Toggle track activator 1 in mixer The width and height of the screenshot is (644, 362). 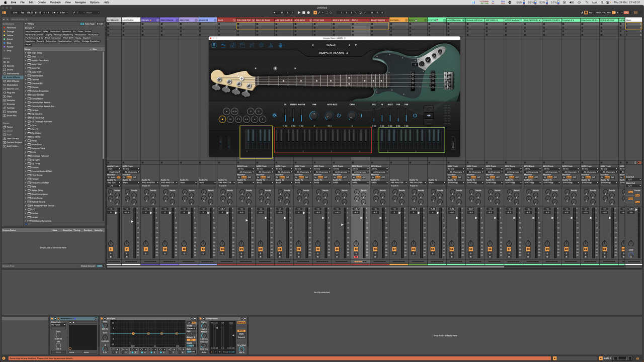click(111, 249)
